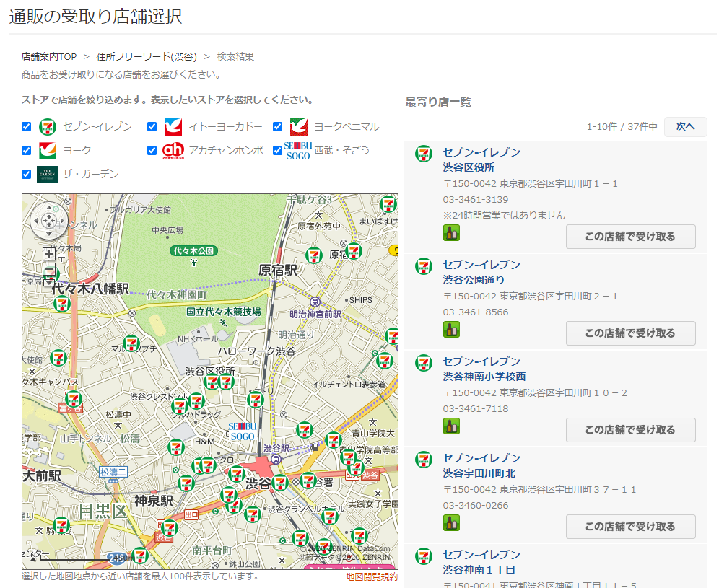Screen dimensions: 719x588
Task: Select 7-Eleven marker left of H&M label
Action: pos(175,447)
